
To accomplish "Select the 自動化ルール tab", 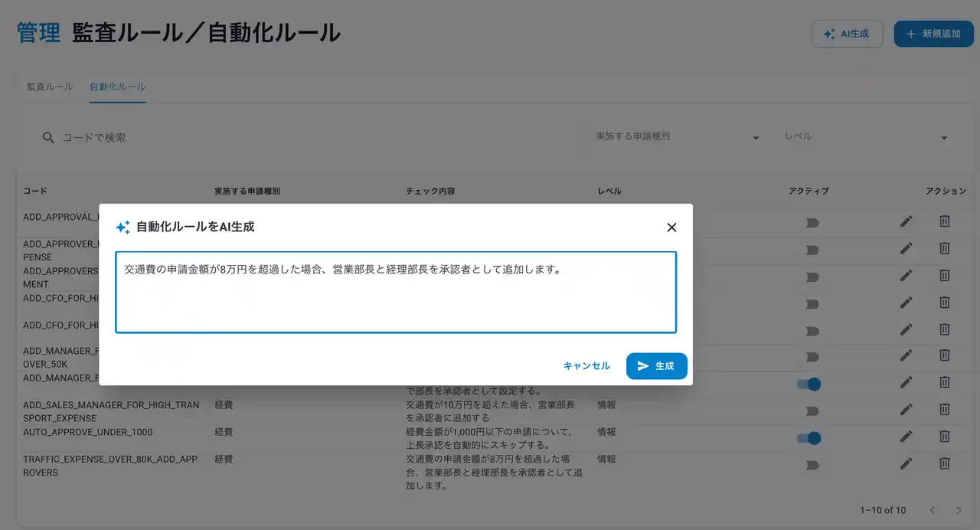I will 117,87.
